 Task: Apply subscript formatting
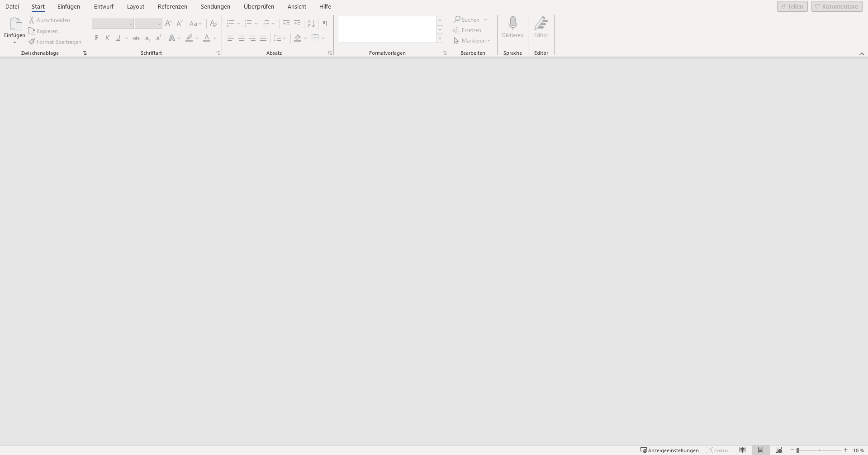[147, 38]
